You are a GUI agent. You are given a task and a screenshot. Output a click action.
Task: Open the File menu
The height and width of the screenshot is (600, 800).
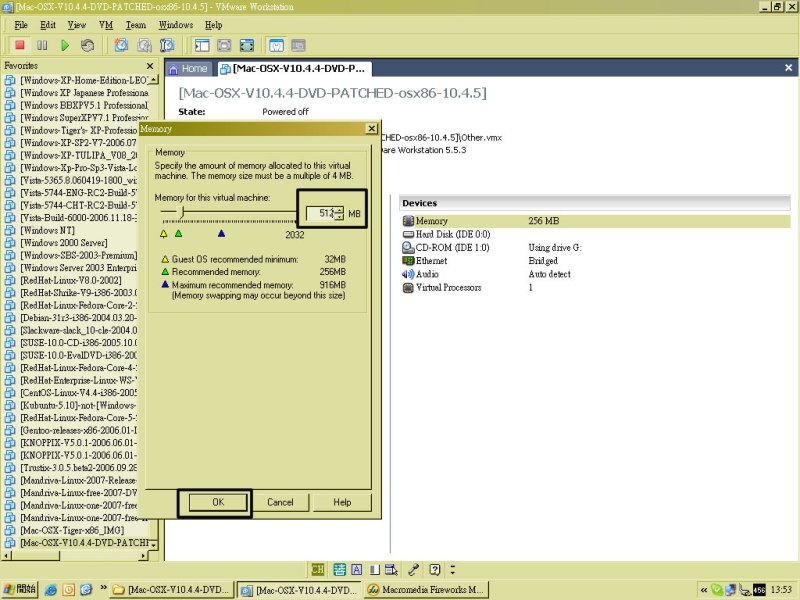(x=21, y=25)
